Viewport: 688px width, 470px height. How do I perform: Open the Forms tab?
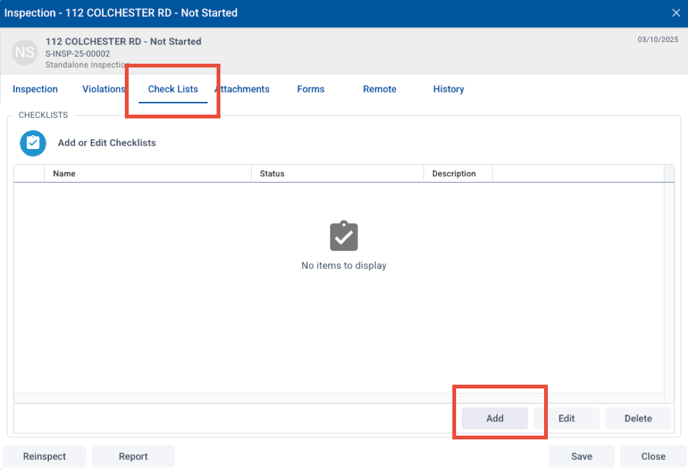(x=310, y=89)
